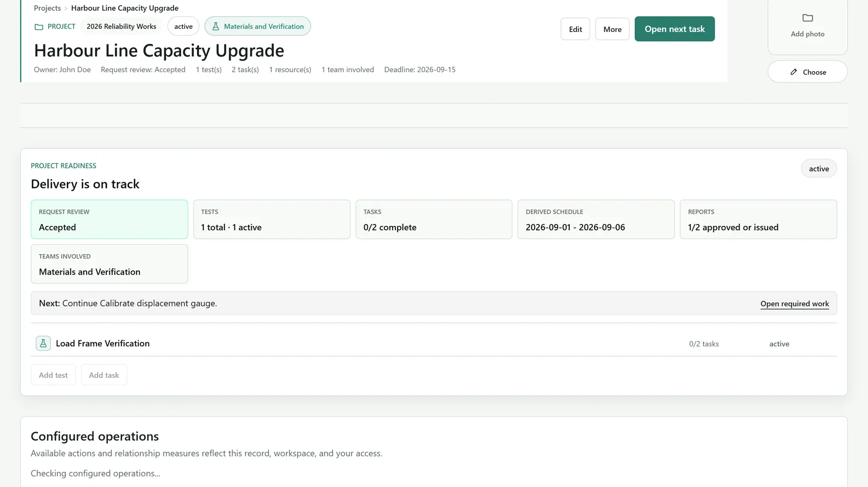Click '1 test(s)' metadata text
This screenshot has width=868, height=487.
209,69
